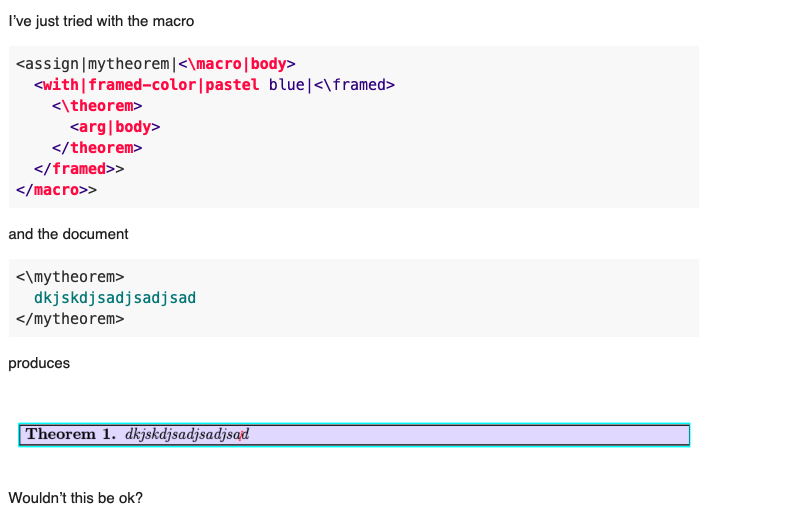Click the arg body code line

115,127
